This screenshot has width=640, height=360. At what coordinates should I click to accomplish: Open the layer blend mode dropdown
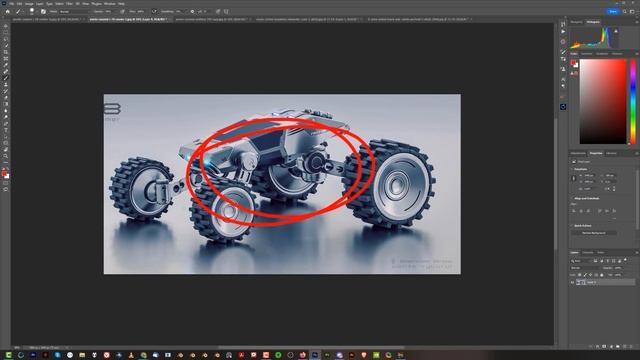tap(585, 268)
